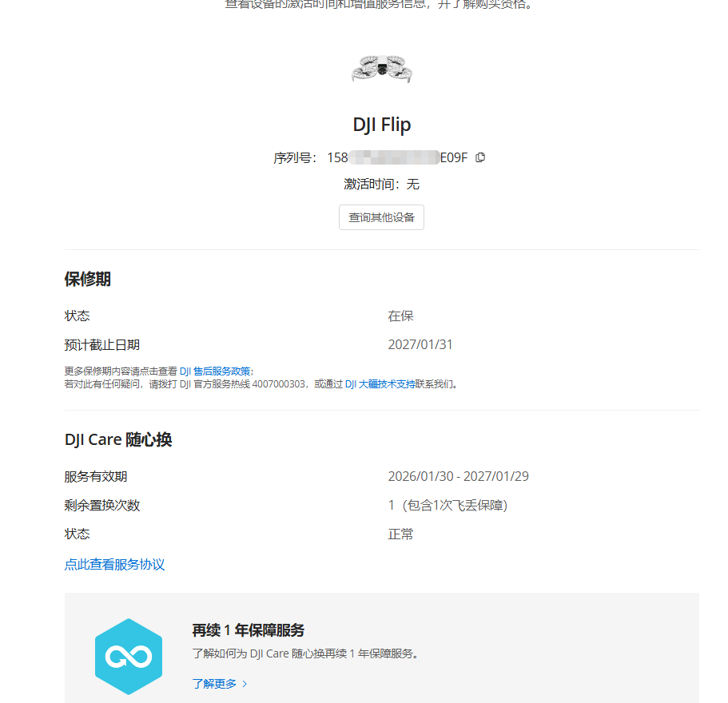The height and width of the screenshot is (703, 728).
Task: Click the 了解更多 link
Action: click(x=214, y=684)
